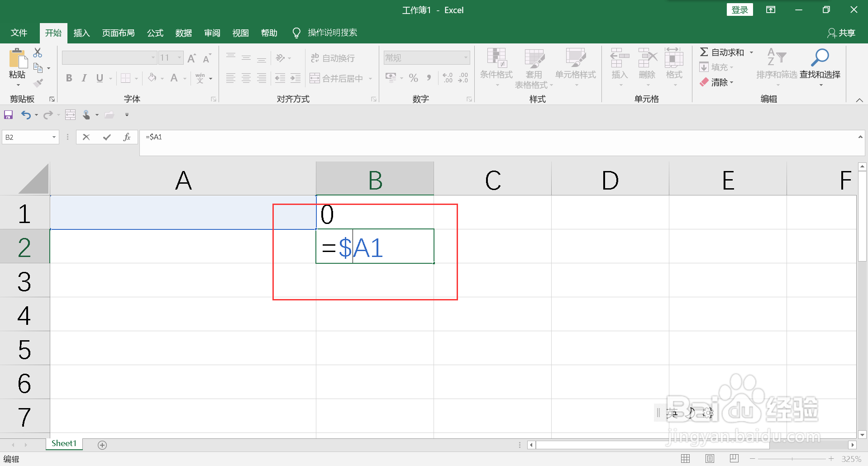The height and width of the screenshot is (466, 868).
Task: Click the Insert Function fx icon
Action: coord(127,137)
